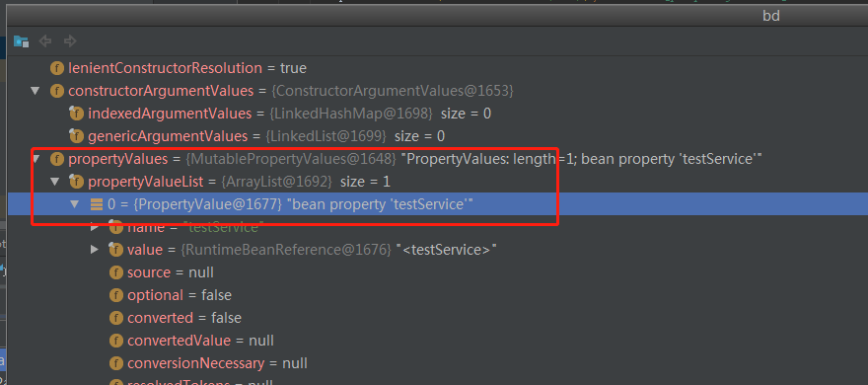Viewport: 868px width, 385px height.
Task: Click field icon beside genericArgumentValues
Action: [76, 136]
